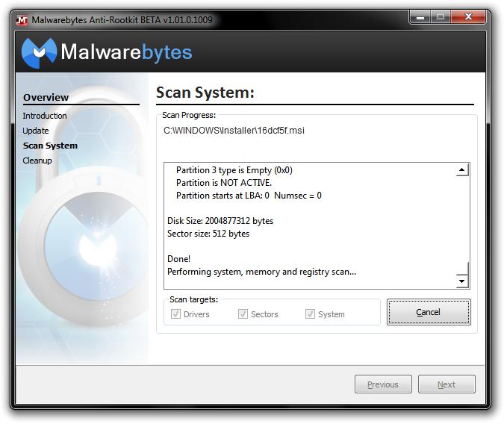Click the 'Disk Size: 2004877312 bytes' line

tap(220, 221)
